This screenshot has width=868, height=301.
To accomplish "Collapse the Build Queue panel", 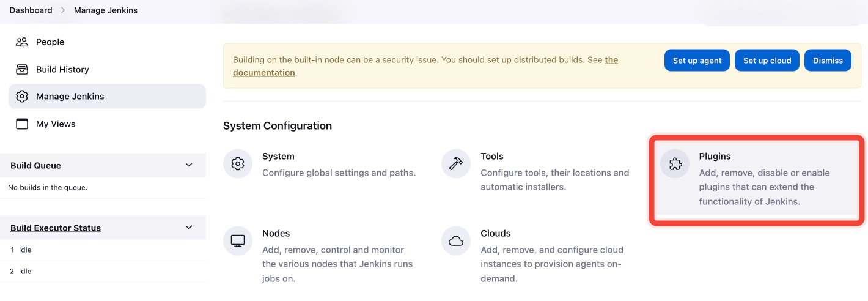I will (x=189, y=165).
